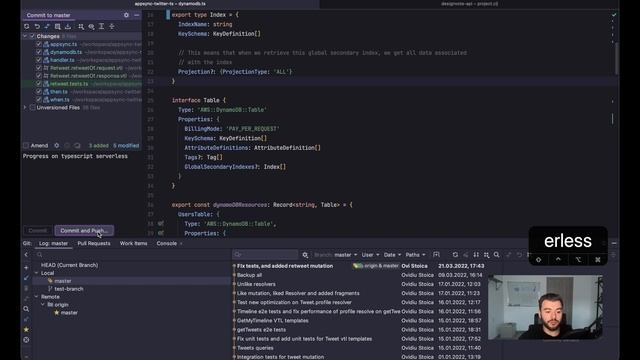Viewport: 640px width, 360px height.
Task: Uncheck the then.ts file checkbox
Action: (x=39, y=92)
